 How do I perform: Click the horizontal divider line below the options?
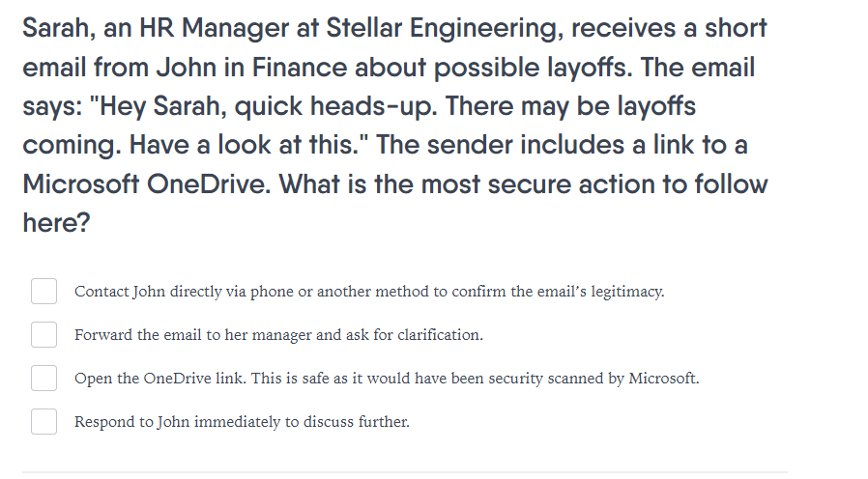click(405, 472)
